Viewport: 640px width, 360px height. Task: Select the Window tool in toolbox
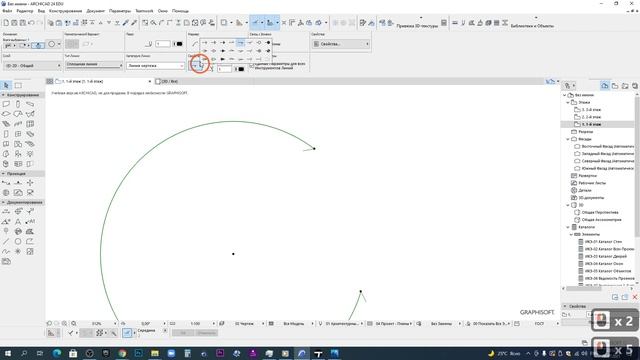click(18, 134)
